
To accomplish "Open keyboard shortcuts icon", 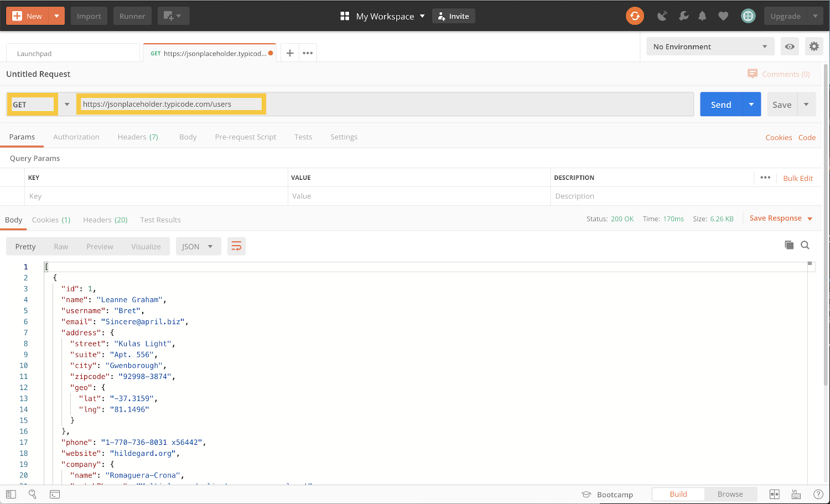I will [796, 494].
